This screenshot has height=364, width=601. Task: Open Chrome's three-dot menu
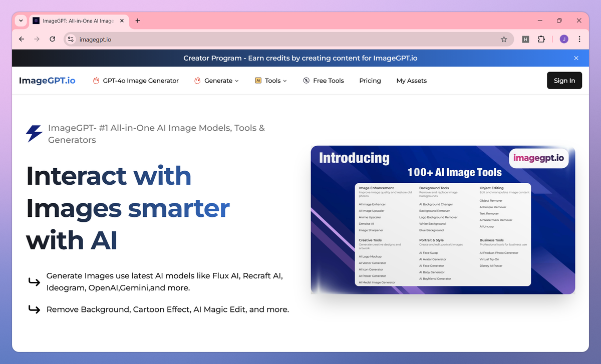(x=579, y=40)
